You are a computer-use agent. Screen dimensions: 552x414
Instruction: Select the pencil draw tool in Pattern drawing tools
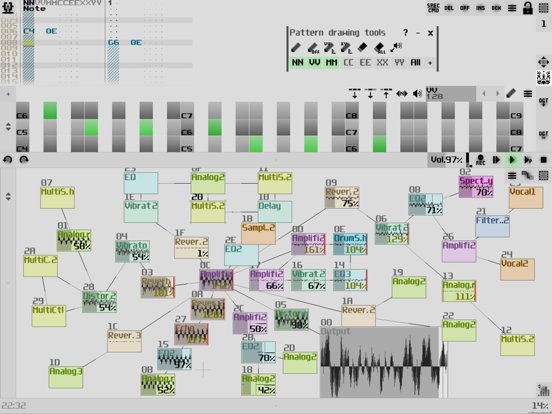point(296,48)
